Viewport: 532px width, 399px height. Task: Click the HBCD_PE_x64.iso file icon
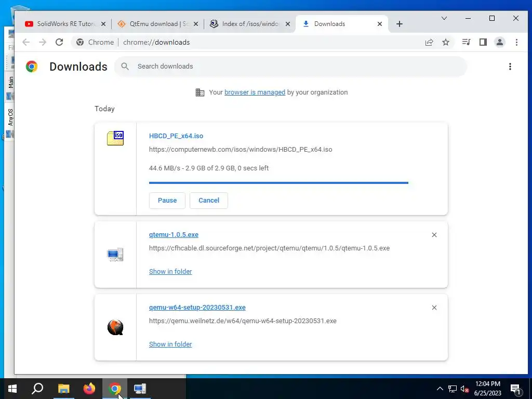tap(115, 138)
